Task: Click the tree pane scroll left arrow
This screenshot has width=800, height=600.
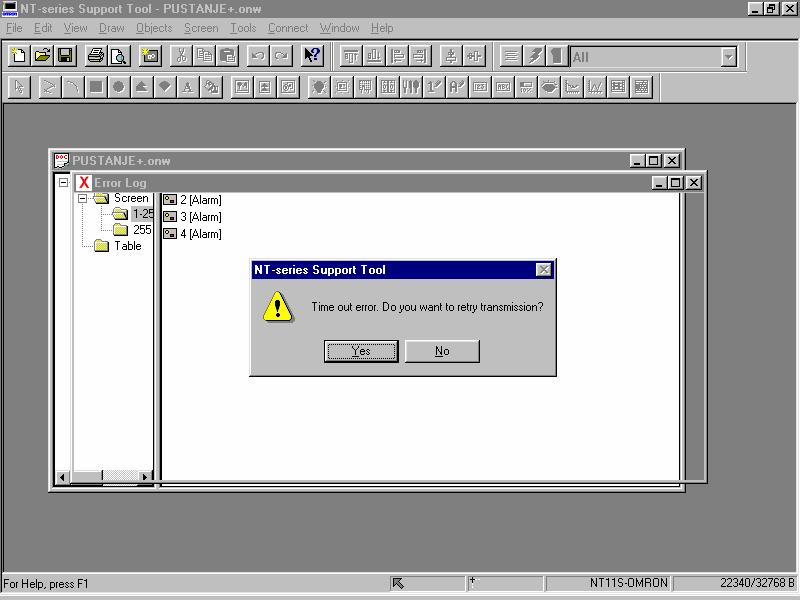Action: (62, 477)
